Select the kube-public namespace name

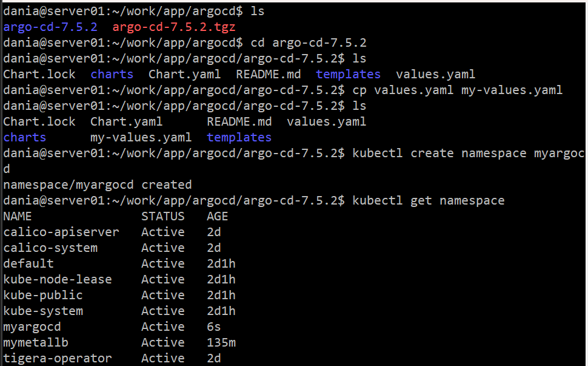tap(43, 295)
